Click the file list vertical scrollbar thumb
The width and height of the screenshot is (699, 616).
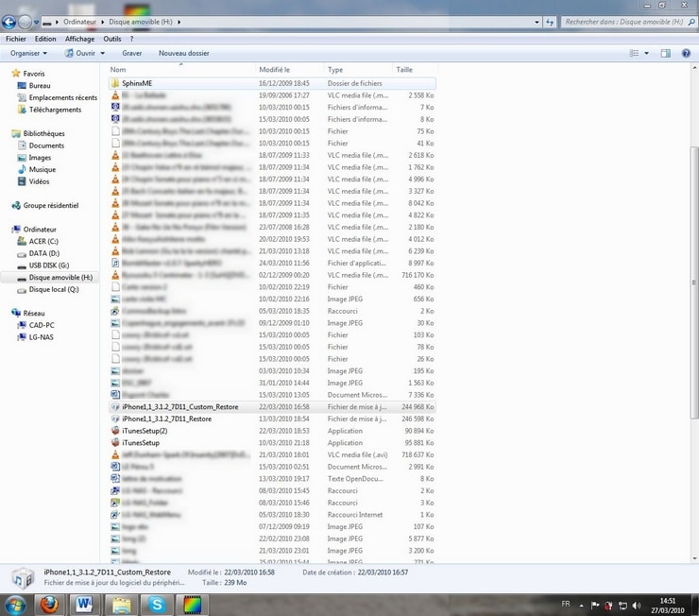click(694, 282)
